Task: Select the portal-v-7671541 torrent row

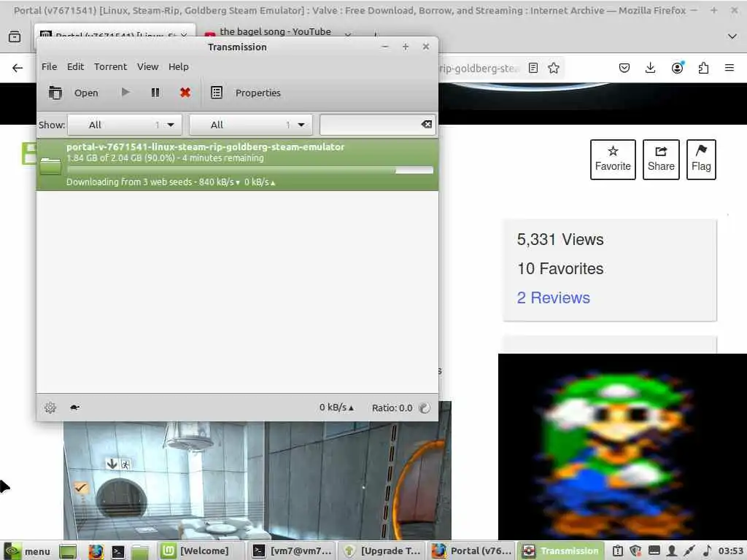Action: click(237, 164)
